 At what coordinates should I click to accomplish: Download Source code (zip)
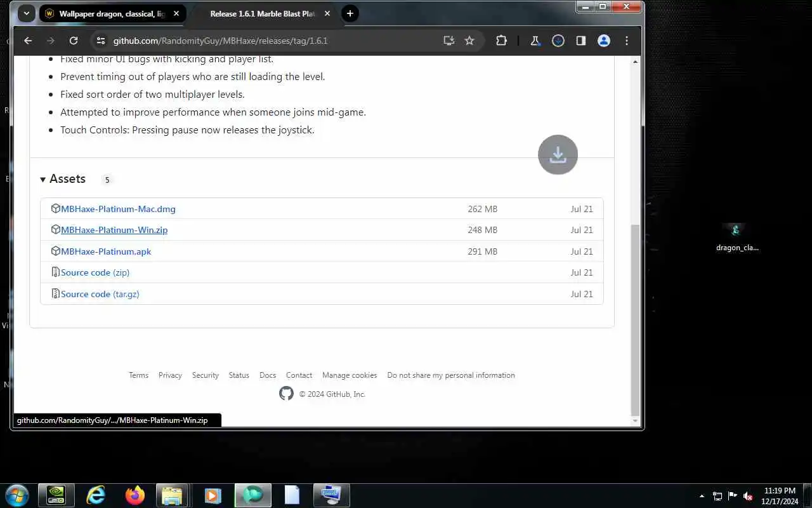[x=95, y=272]
